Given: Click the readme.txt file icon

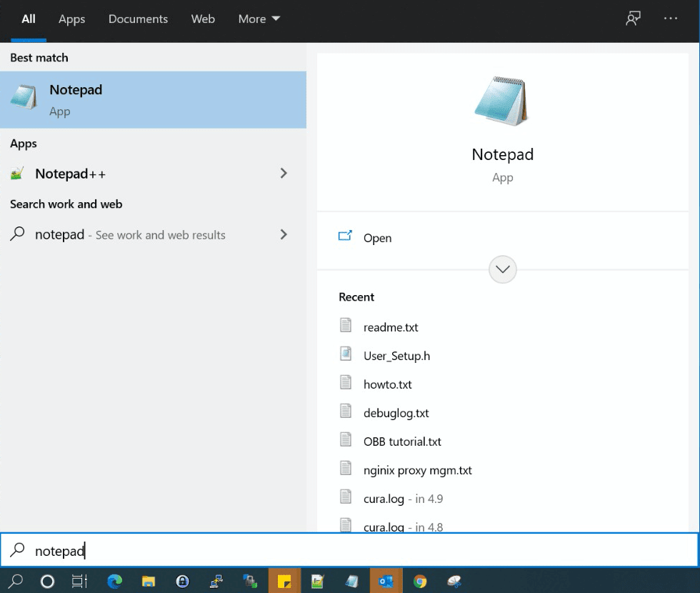Looking at the screenshot, I should (x=345, y=327).
